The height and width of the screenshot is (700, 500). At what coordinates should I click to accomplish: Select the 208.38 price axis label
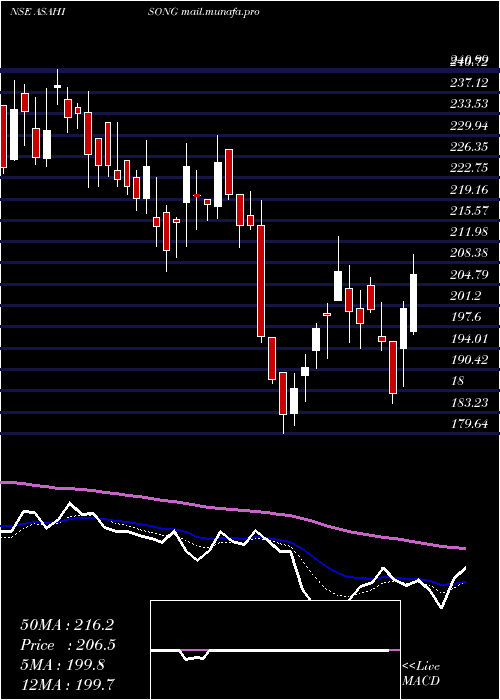point(468,254)
